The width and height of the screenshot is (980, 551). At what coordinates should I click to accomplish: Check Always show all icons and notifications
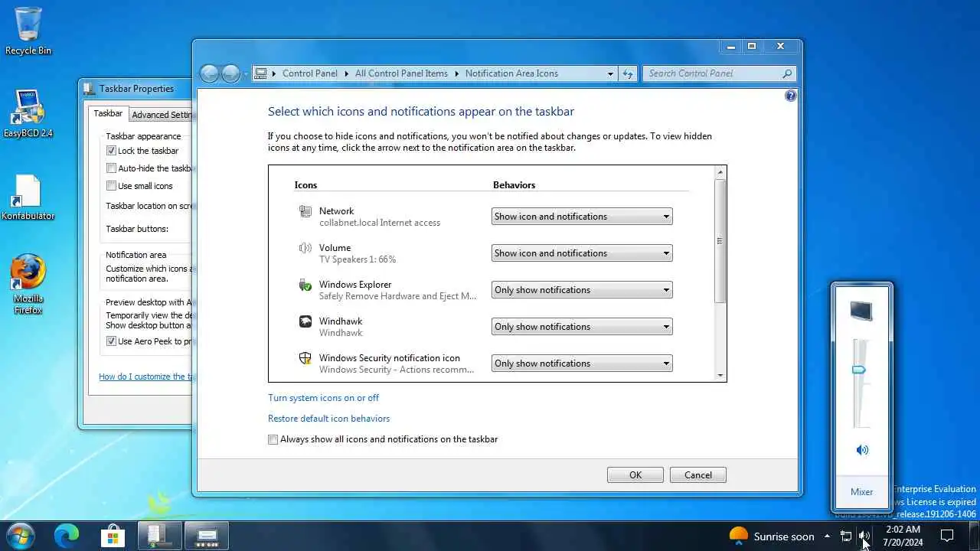(273, 439)
